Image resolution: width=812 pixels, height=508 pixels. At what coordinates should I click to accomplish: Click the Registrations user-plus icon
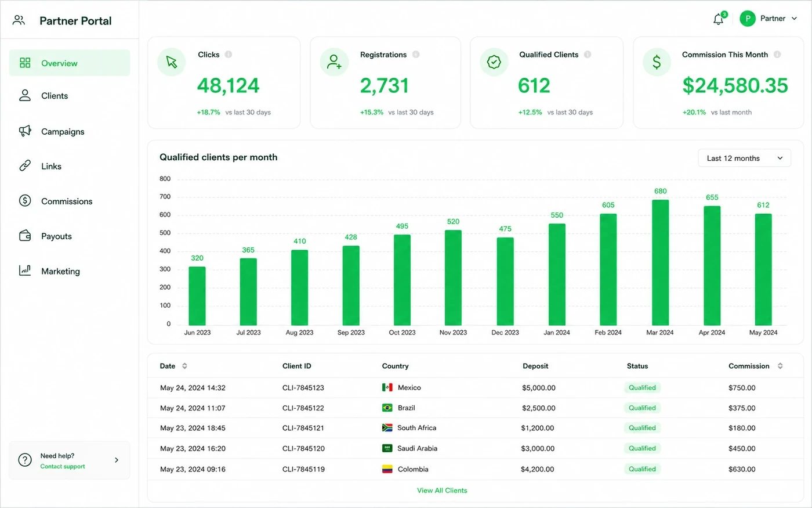tap(334, 62)
